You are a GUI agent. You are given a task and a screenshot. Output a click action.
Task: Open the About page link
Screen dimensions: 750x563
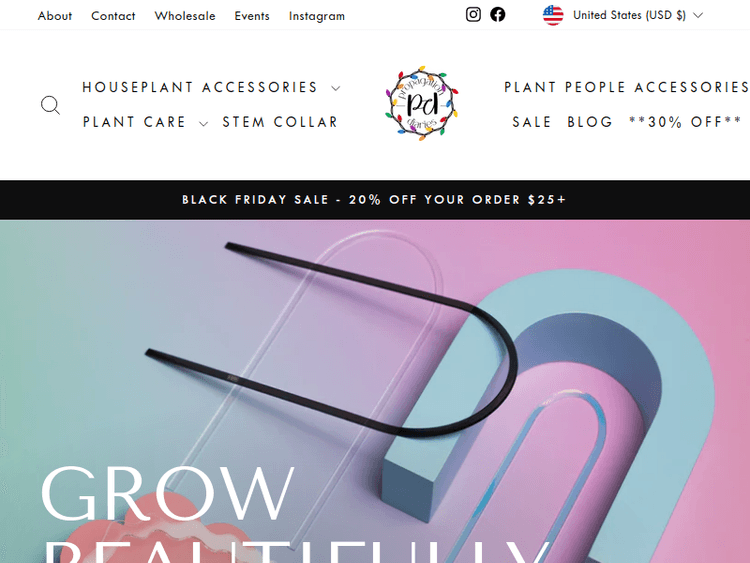pos(55,16)
